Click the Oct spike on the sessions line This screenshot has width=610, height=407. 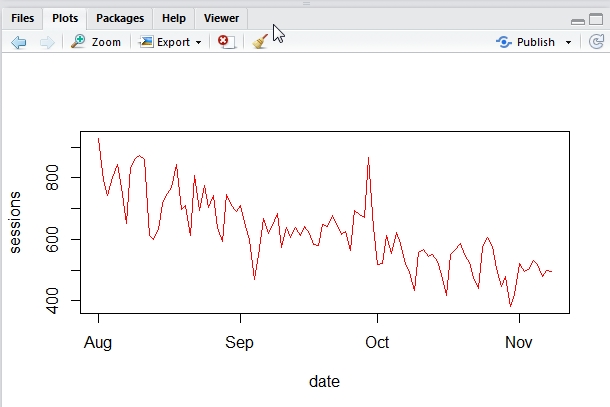[368, 159]
